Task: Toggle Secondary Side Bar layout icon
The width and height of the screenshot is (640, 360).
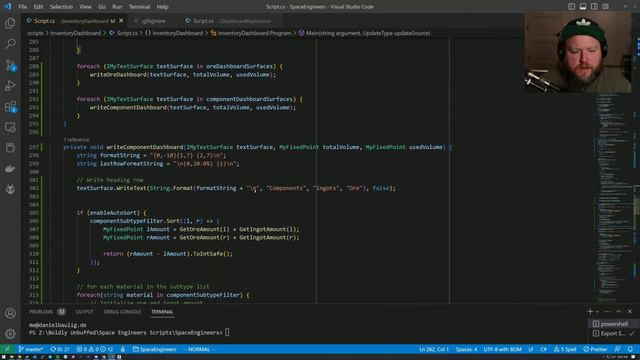Action: [x=594, y=7]
